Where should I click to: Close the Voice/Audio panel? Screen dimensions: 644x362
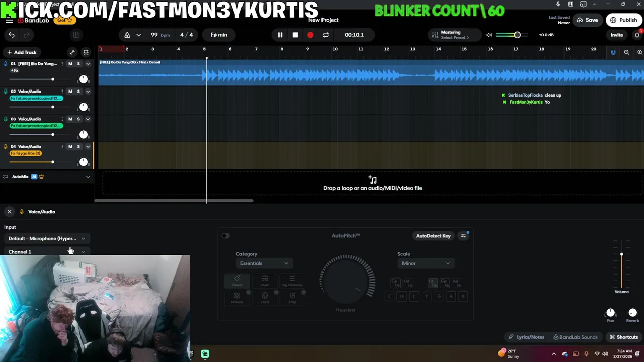tap(9, 212)
